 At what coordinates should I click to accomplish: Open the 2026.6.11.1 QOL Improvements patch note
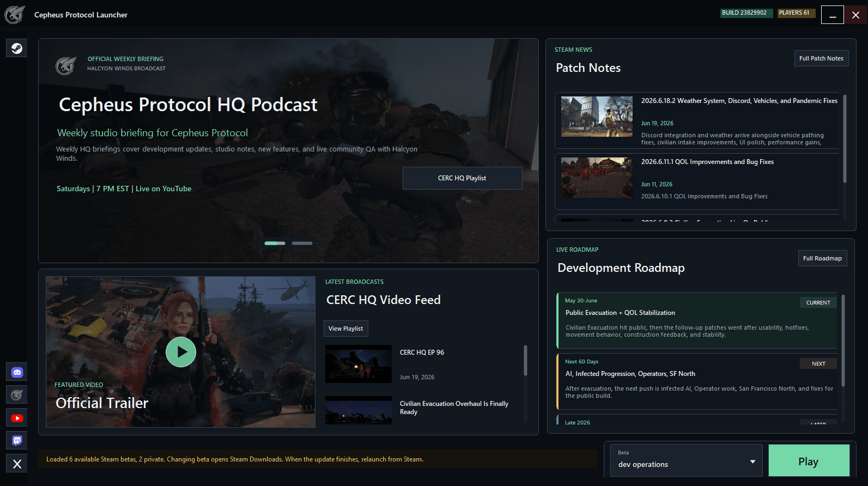pyautogui.click(x=697, y=181)
